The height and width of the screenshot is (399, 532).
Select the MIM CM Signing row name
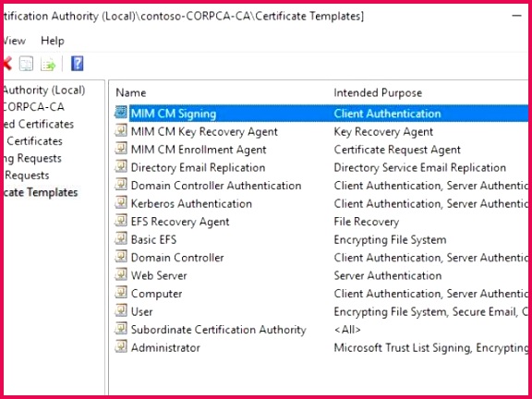tap(174, 114)
